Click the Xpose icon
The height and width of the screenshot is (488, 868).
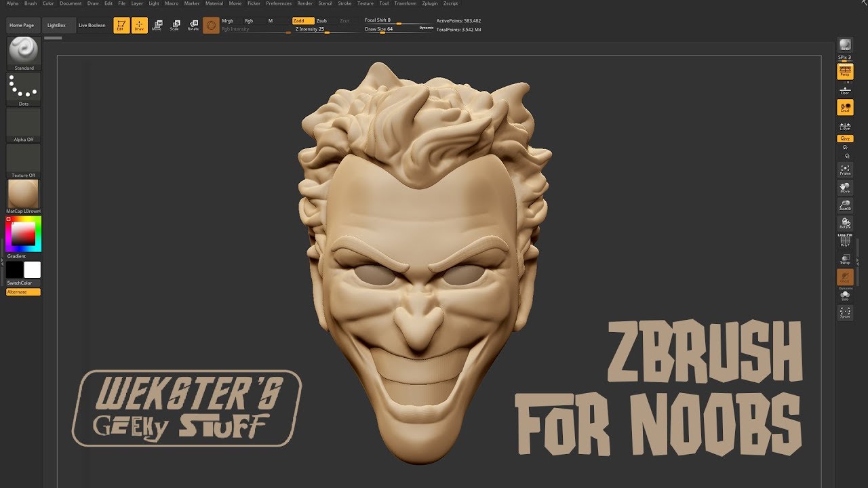pyautogui.click(x=845, y=312)
